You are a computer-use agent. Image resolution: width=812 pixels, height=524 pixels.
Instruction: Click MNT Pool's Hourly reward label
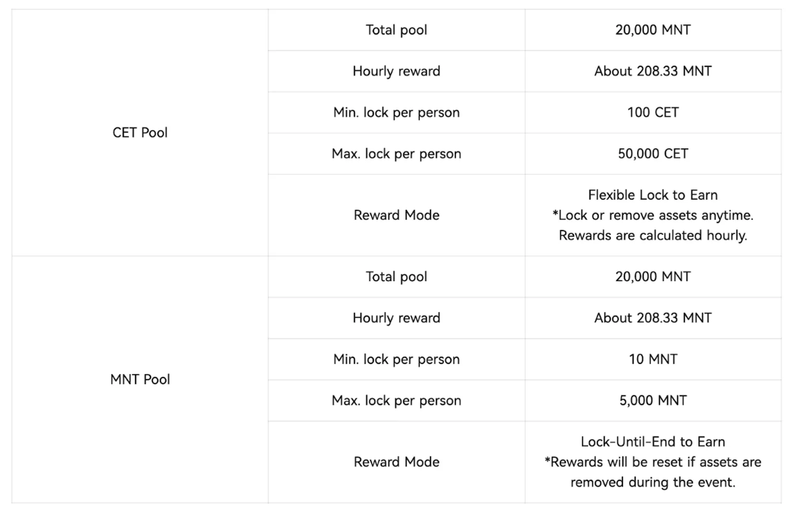point(396,318)
